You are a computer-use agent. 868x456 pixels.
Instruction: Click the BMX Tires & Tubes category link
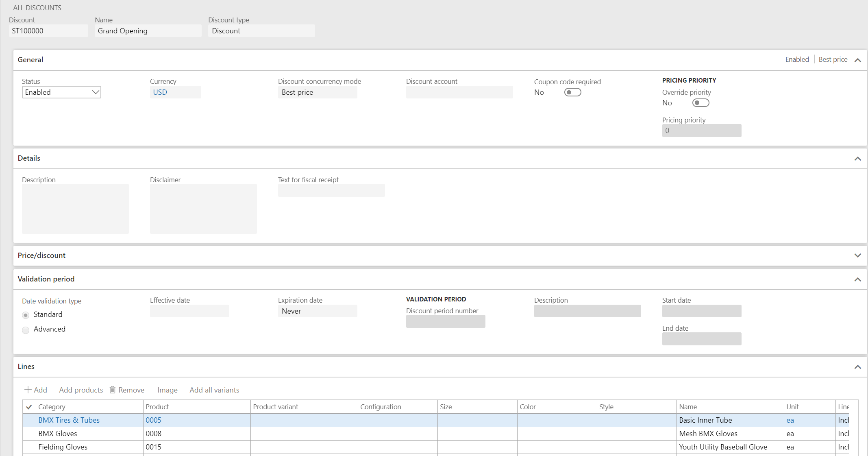[68, 420]
